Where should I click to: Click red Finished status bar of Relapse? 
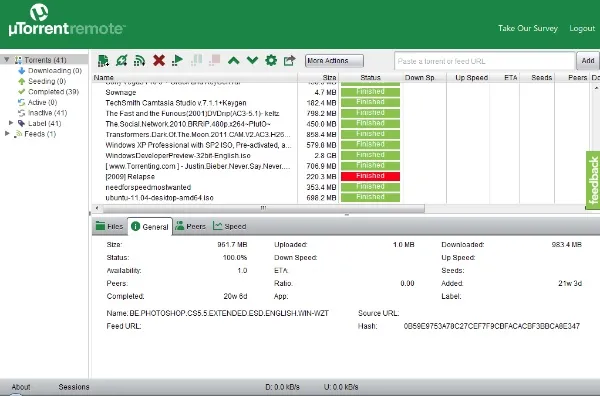[370, 176]
